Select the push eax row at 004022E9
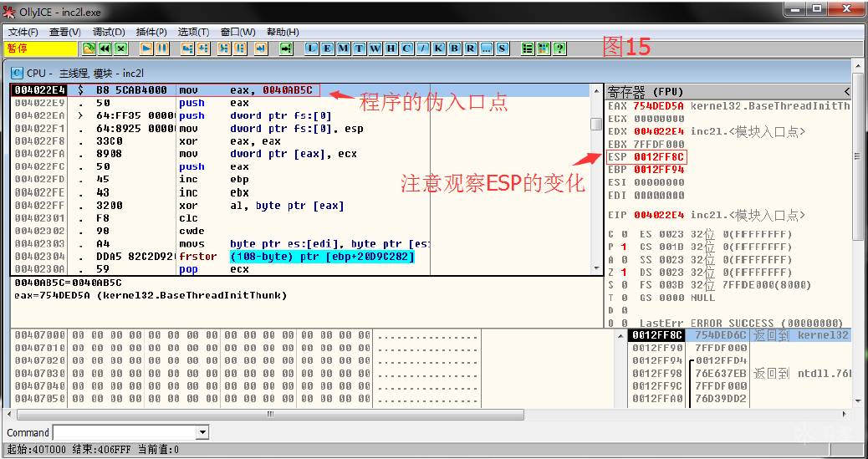Viewport: 868px width, 459px height. coord(300,103)
